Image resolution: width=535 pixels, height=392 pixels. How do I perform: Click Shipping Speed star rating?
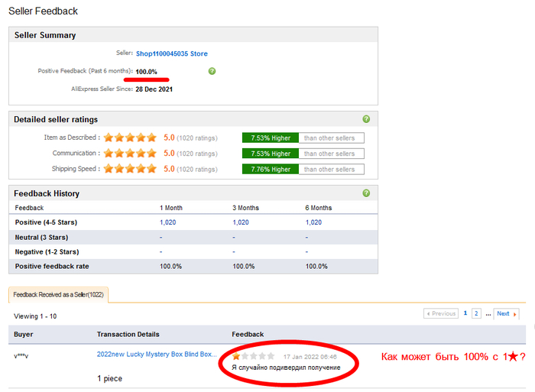[x=130, y=169]
